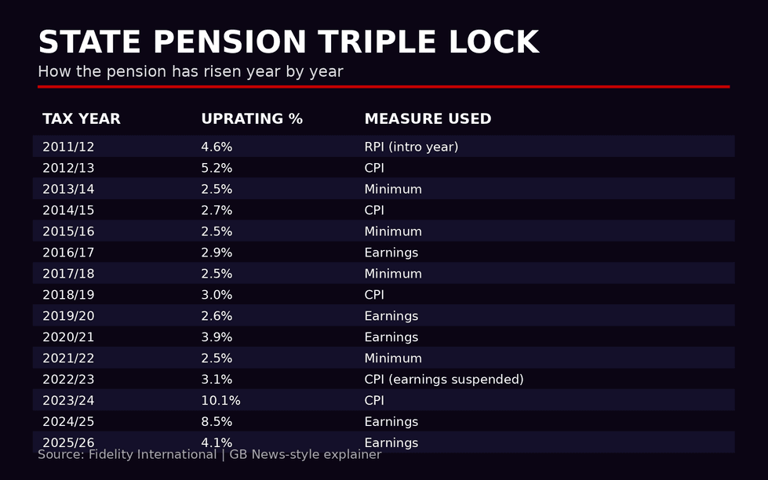This screenshot has width=768, height=480.
Task: Click the RPI (intro year) measure cell
Action: coord(411,147)
